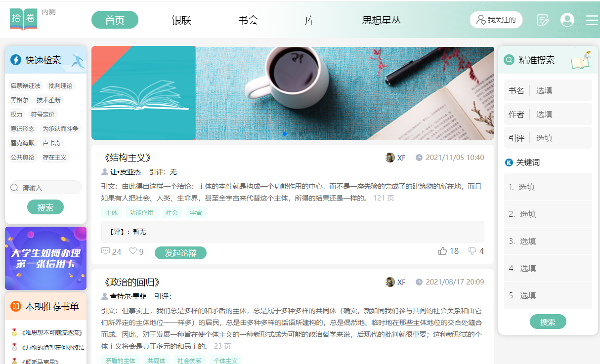Like the 结构主义 post with heart icon

pos(133,251)
